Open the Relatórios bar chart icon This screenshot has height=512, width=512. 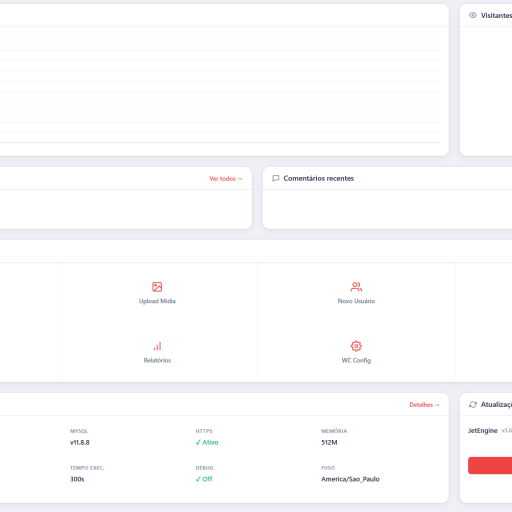pos(157,346)
